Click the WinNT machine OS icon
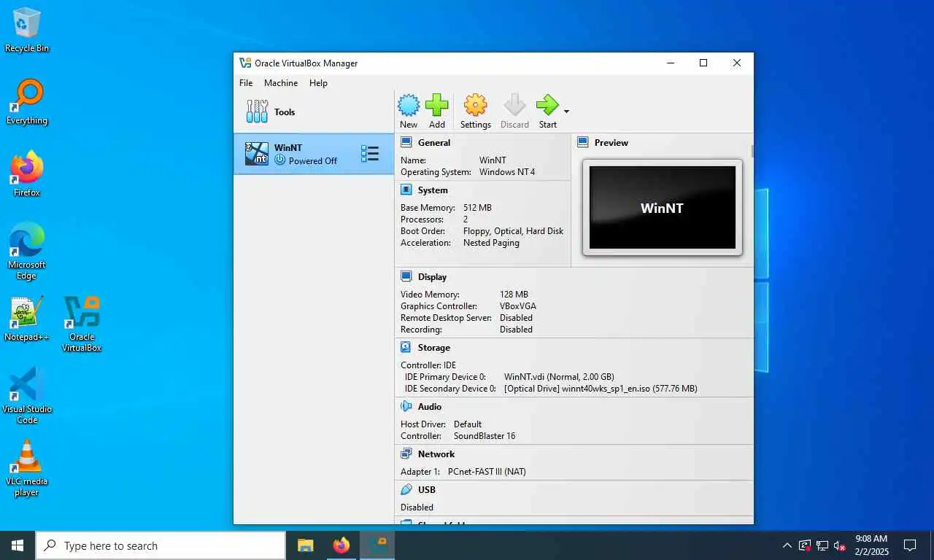 click(257, 153)
